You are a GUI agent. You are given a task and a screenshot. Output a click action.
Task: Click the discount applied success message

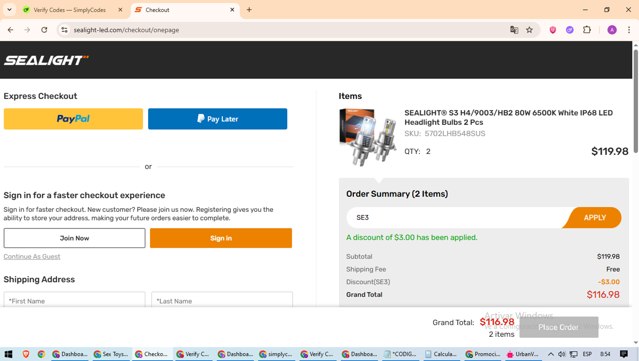[412, 237]
